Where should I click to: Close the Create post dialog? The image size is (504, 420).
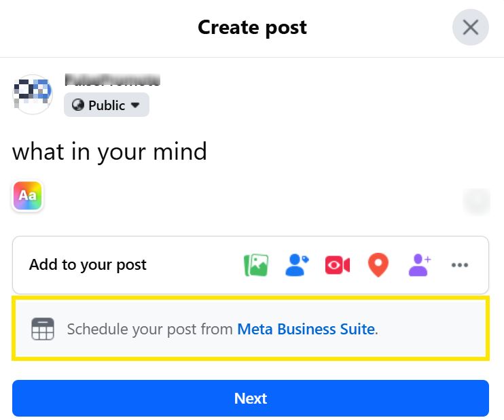pos(470,27)
